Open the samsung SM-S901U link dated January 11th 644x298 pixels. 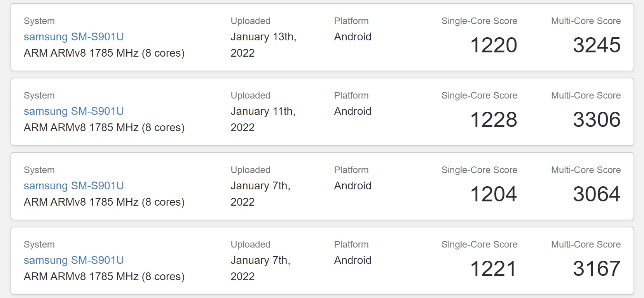[x=74, y=111]
